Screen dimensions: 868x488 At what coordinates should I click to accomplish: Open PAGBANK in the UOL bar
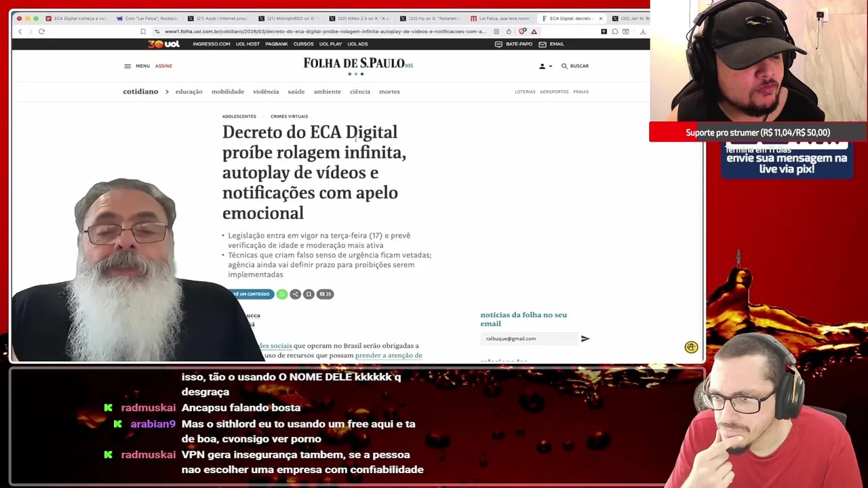point(277,44)
